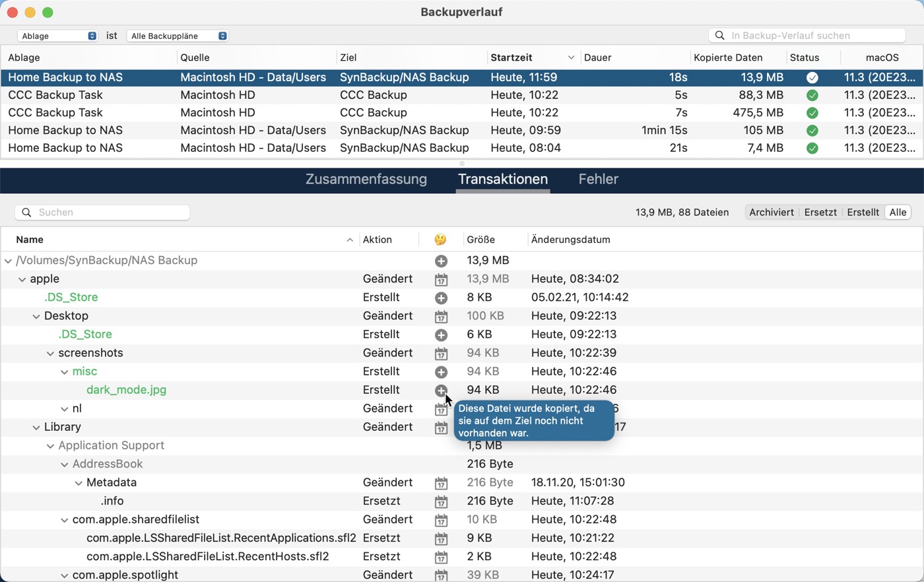Screen dimensions: 924x582
Task: Switch to the Zusammenfassung tab
Action: [x=366, y=179]
